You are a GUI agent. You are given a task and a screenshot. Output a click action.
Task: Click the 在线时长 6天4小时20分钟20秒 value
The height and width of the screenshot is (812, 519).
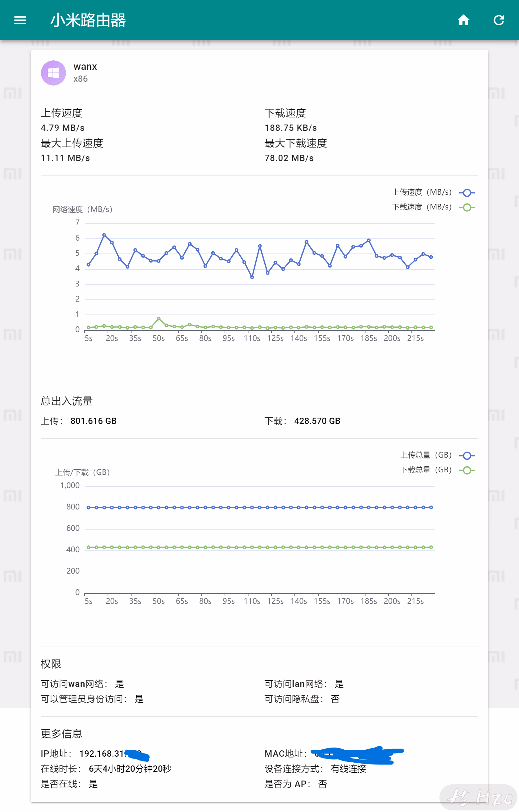coord(130,769)
